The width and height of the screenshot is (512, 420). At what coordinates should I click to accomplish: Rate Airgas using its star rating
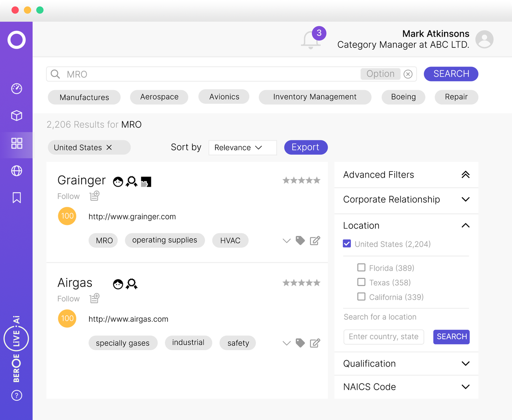click(302, 282)
